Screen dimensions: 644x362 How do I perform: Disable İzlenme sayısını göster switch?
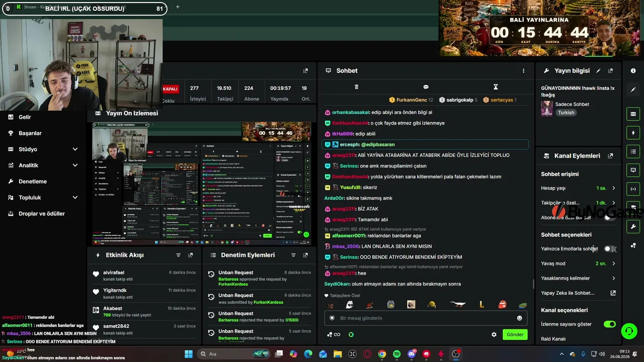point(610,324)
